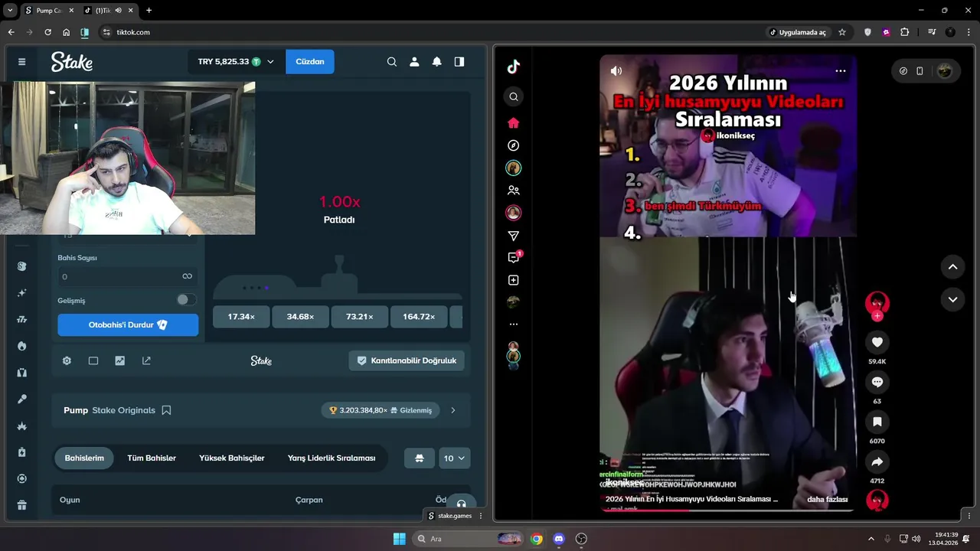Open TikTok sidebar more (three dots)
980x551 pixels.
(514, 324)
